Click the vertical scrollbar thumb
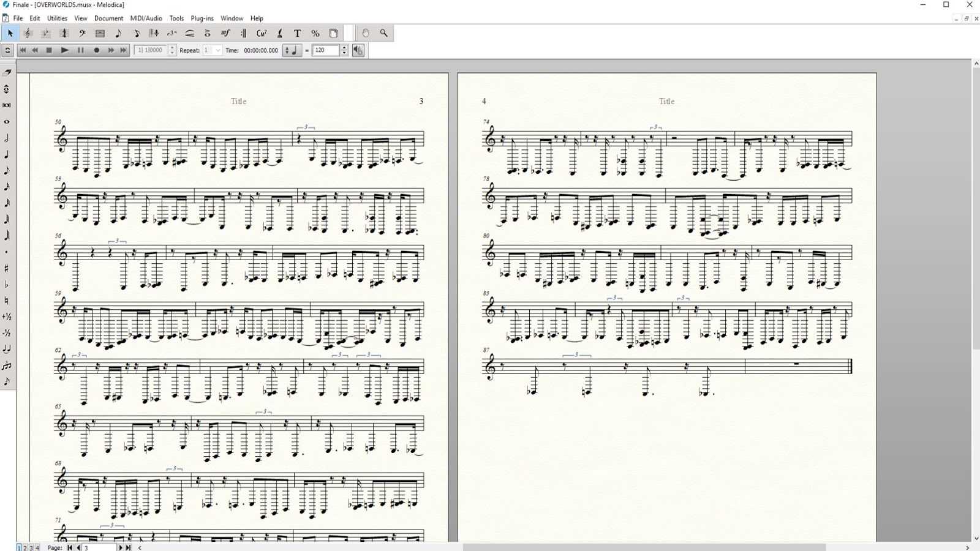The width and height of the screenshot is (980, 551). click(x=976, y=208)
